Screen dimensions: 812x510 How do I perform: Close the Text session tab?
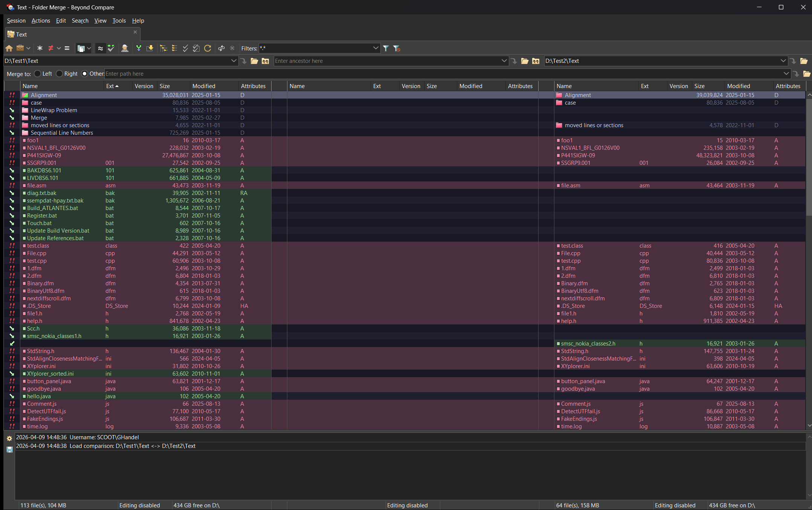(135, 32)
